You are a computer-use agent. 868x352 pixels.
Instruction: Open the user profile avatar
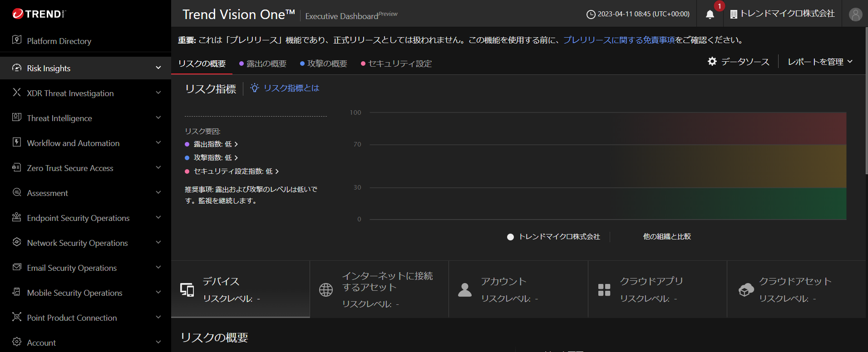(855, 15)
